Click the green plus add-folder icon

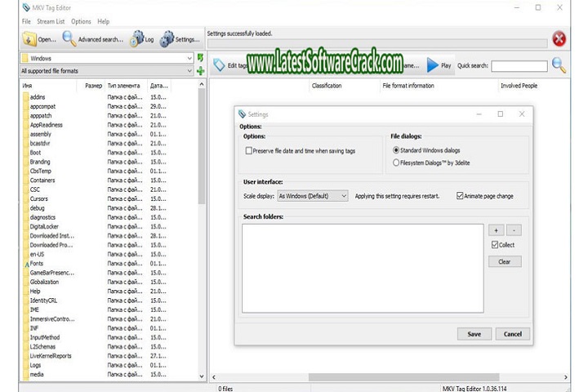click(x=201, y=71)
